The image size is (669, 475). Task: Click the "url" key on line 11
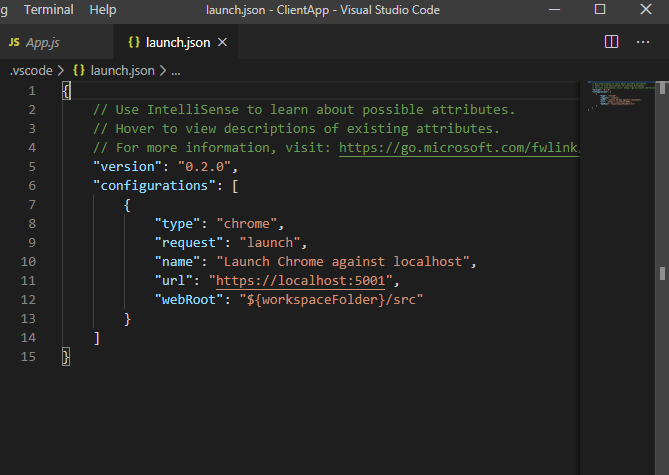point(173,281)
